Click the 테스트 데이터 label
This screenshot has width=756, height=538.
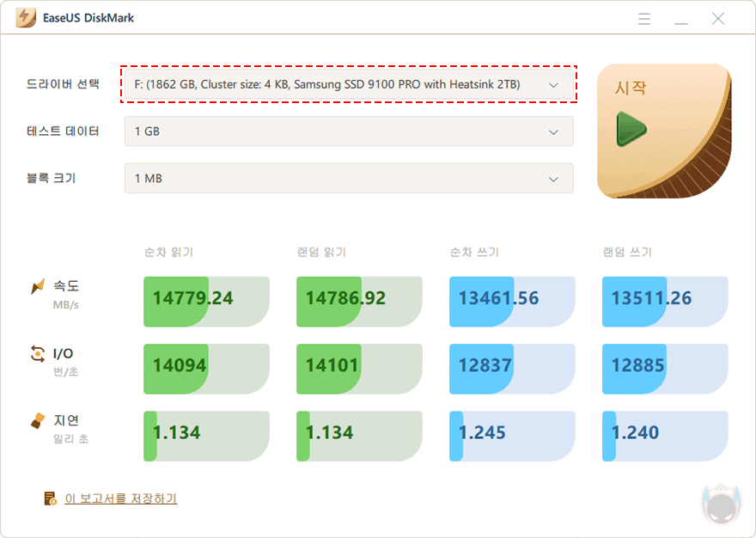(x=63, y=131)
